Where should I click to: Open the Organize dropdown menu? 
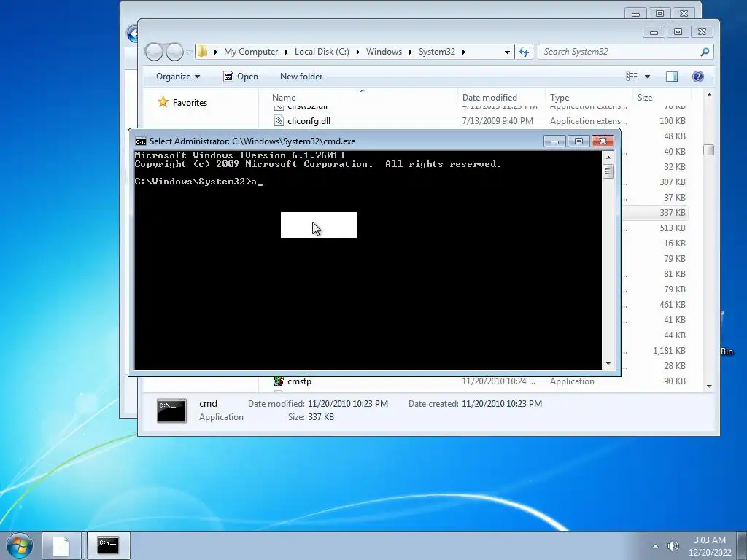tap(178, 77)
